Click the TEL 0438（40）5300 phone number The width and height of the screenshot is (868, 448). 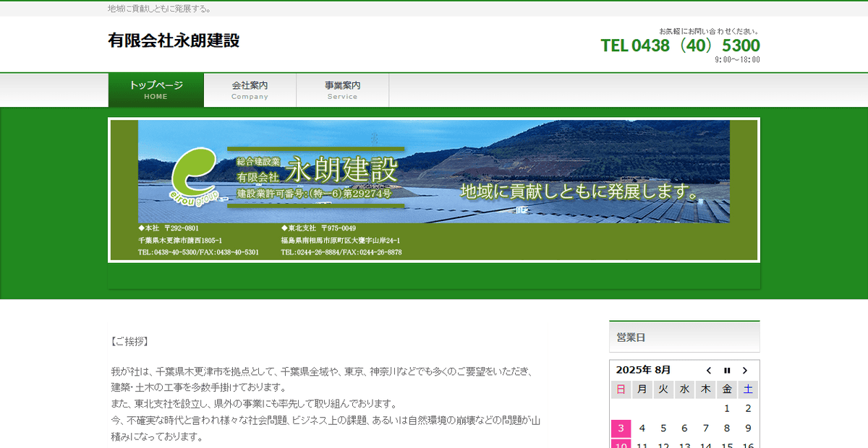680,45
